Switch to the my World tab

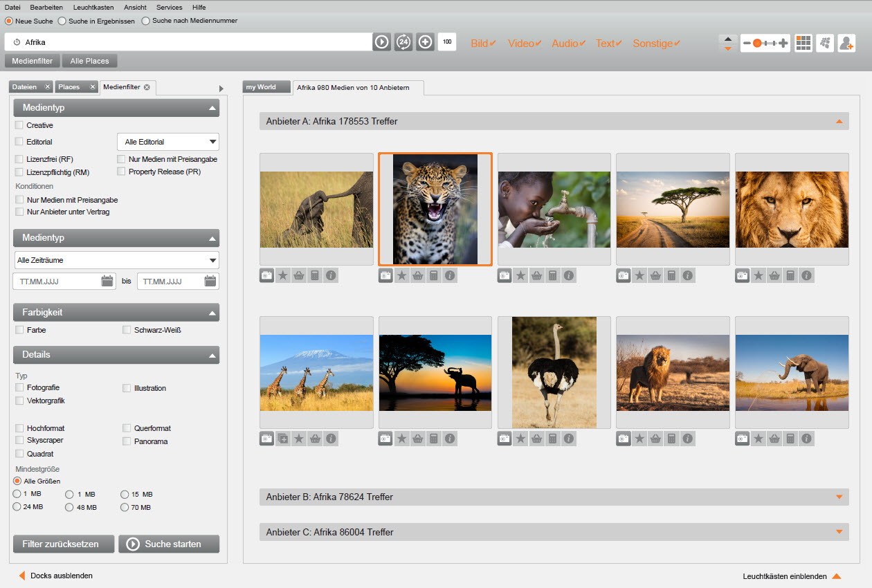coord(262,87)
